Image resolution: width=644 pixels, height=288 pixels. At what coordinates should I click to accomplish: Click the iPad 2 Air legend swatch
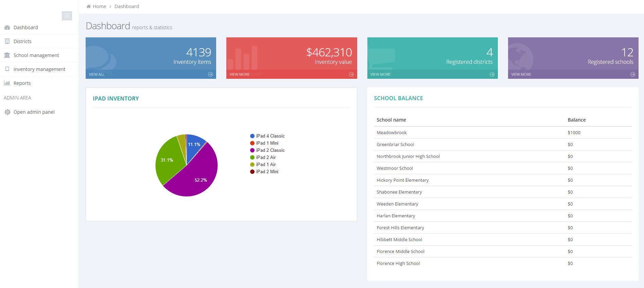click(x=252, y=157)
